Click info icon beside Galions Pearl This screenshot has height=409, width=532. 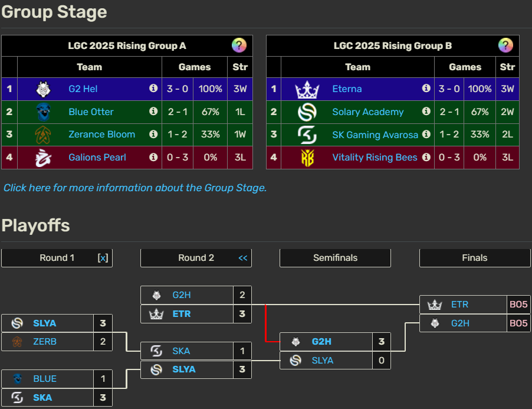pyautogui.click(x=153, y=157)
